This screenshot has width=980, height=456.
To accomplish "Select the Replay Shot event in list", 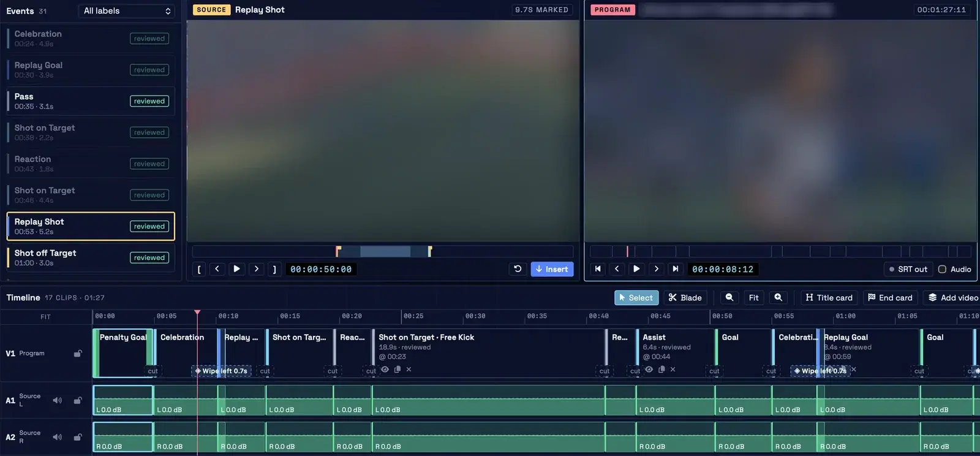I will point(91,226).
